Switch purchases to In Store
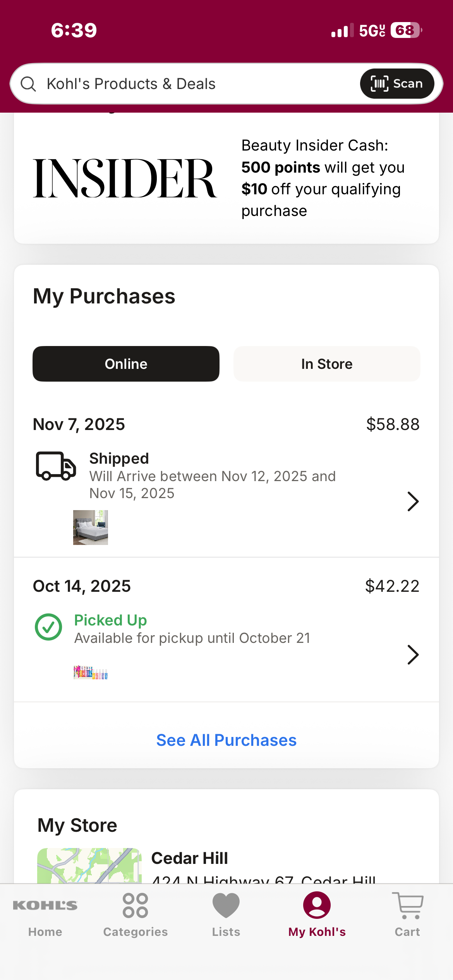This screenshot has height=980, width=453. (x=327, y=364)
